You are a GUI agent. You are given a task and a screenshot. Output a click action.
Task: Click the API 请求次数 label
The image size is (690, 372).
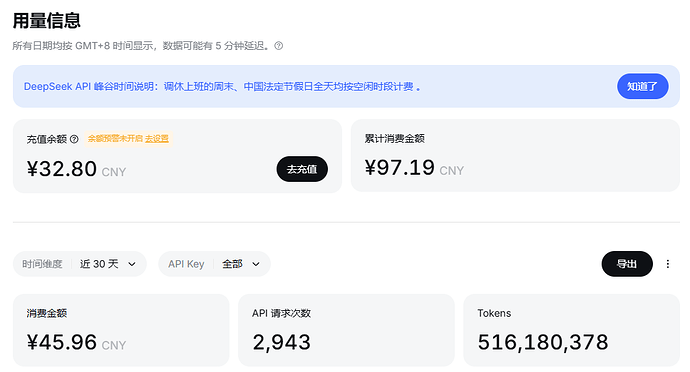point(282,313)
